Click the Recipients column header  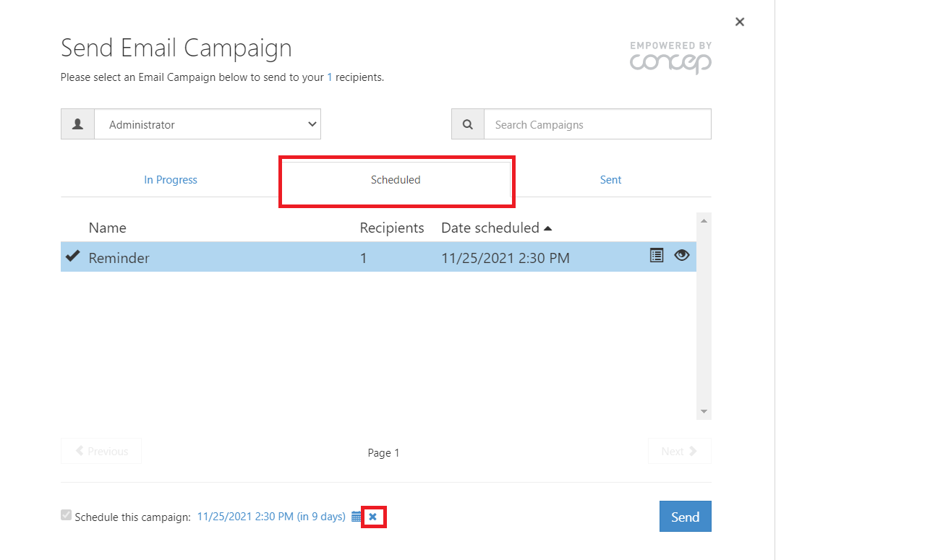click(x=392, y=228)
